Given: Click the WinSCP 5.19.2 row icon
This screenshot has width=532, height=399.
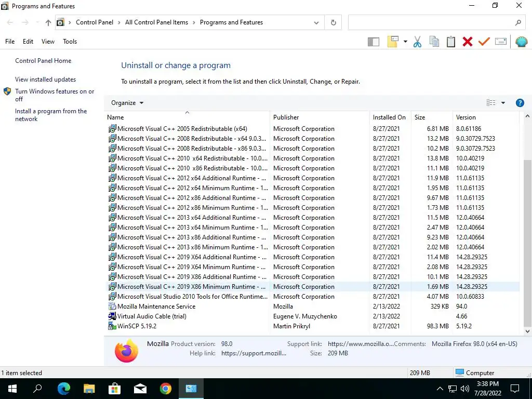Looking at the screenshot, I should pos(112,326).
